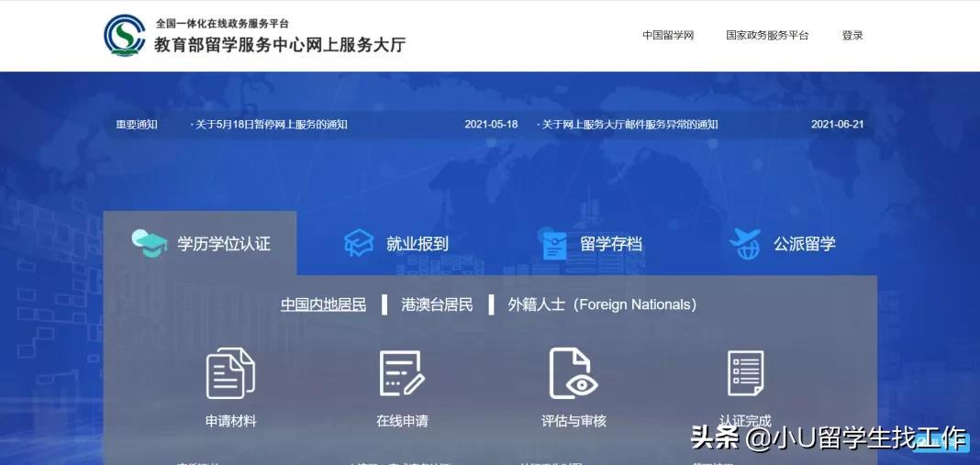Select the 中国内地居民 resident option
The image size is (980, 465).
pyautogui.click(x=323, y=304)
